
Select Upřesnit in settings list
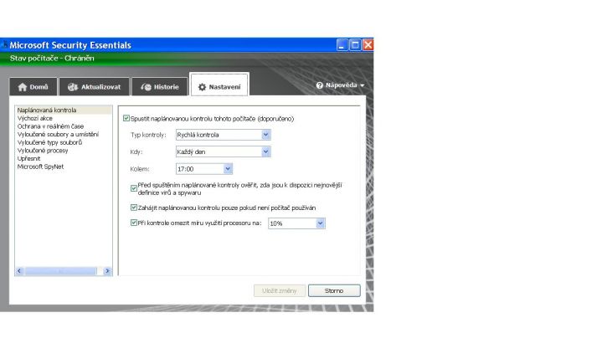coord(28,159)
